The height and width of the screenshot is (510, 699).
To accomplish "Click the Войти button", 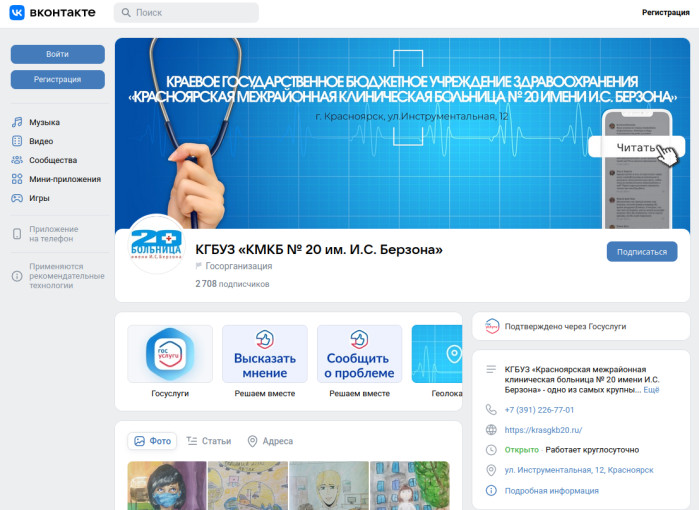I will tap(58, 54).
